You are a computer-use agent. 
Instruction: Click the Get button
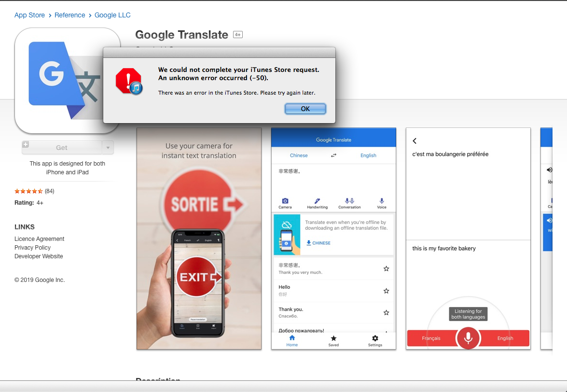61,148
